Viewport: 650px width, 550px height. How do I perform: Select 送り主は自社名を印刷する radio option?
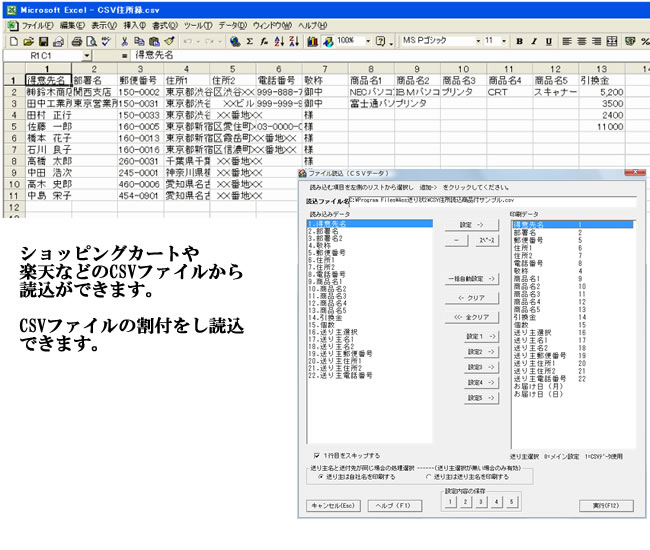pos(320,476)
